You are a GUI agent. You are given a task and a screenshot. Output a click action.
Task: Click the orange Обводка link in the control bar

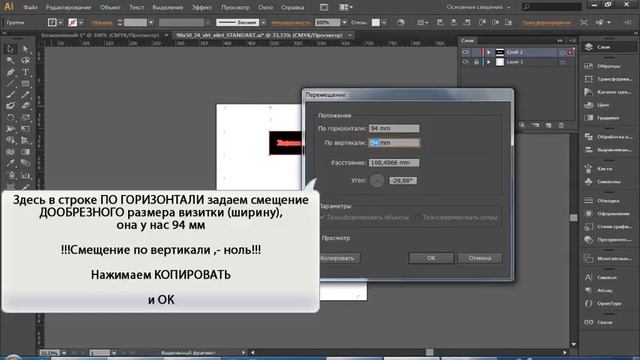pos(102,22)
